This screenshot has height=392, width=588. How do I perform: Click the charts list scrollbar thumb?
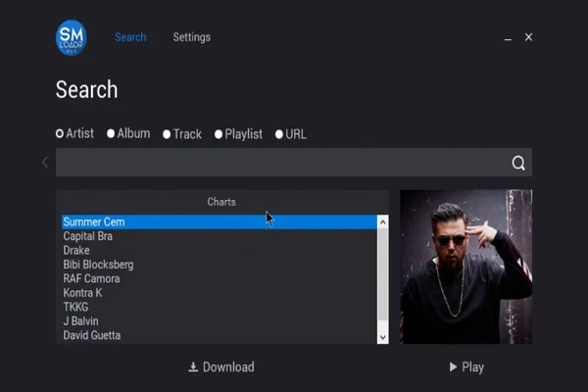pyautogui.click(x=382, y=274)
